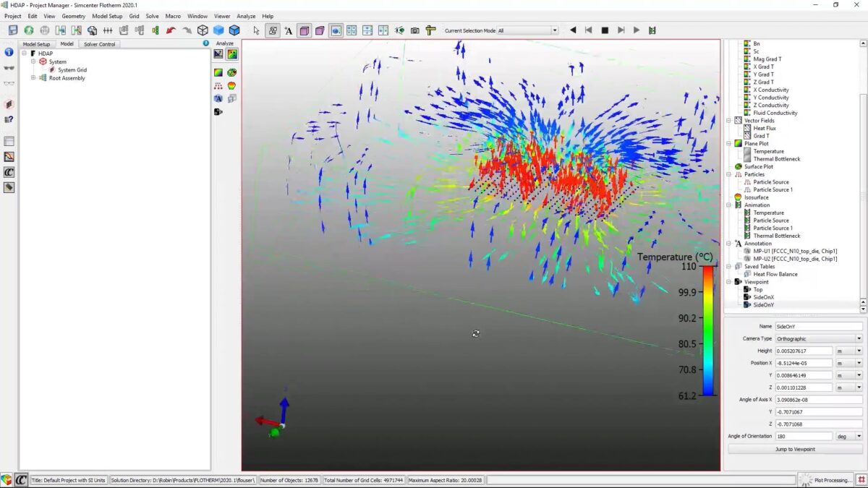Collapse the Viewpoint results node
The height and width of the screenshot is (488, 868).
point(729,282)
